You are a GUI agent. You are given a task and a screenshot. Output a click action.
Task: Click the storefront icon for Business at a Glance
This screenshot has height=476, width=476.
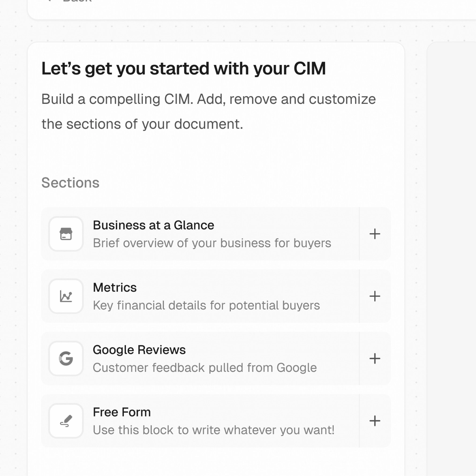66,234
